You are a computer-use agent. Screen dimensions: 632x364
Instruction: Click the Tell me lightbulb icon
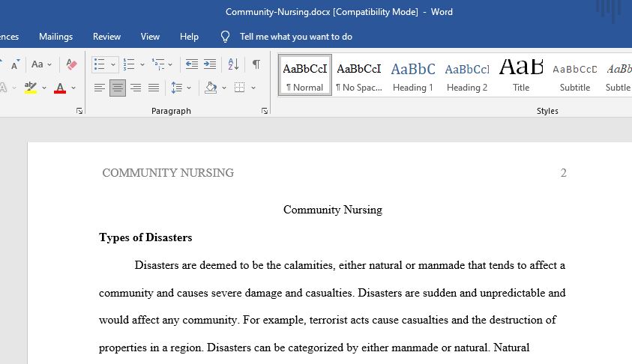[x=225, y=37]
